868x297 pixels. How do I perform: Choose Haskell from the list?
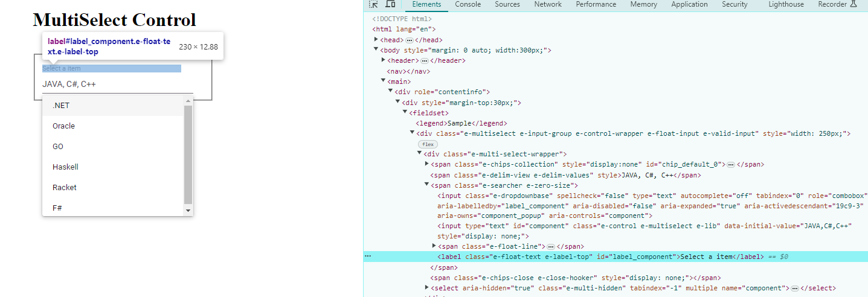pos(65,167)
